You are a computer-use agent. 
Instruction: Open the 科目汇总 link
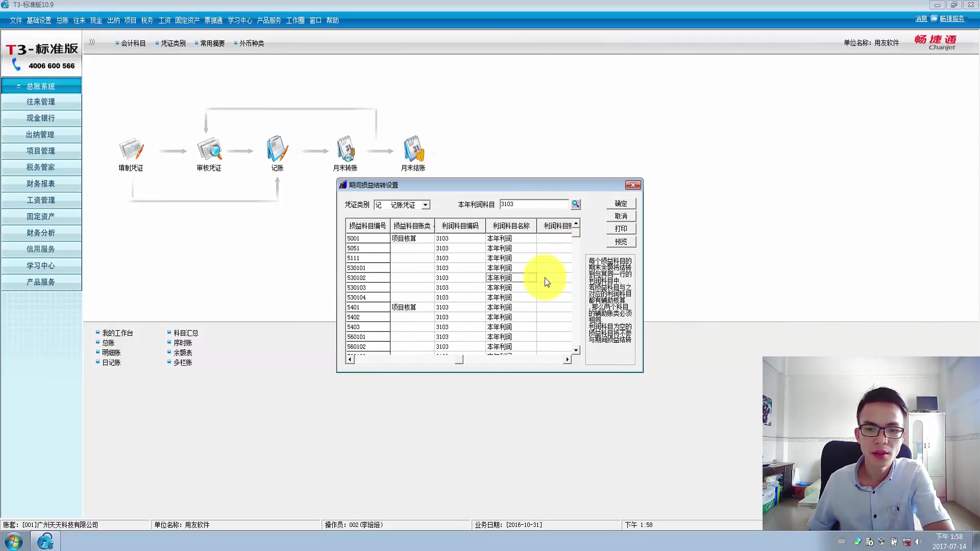click(186, 333)
